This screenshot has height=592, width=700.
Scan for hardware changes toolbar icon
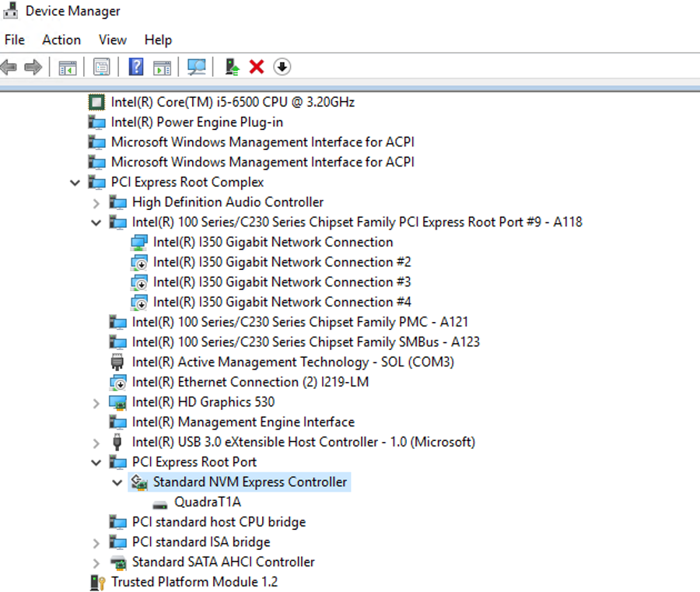[197, 67]
